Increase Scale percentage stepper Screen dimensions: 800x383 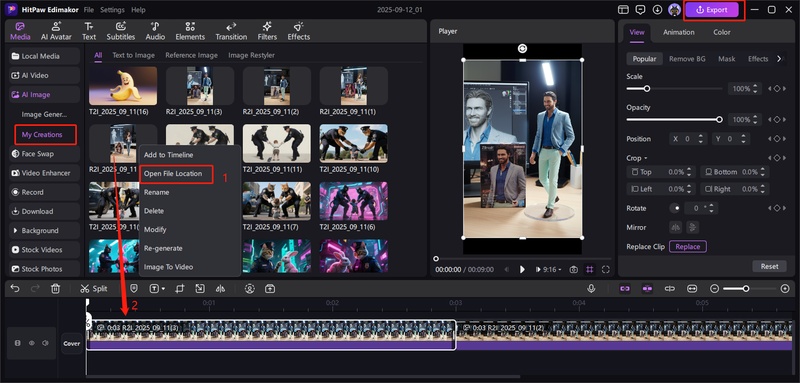pos(756,86)
